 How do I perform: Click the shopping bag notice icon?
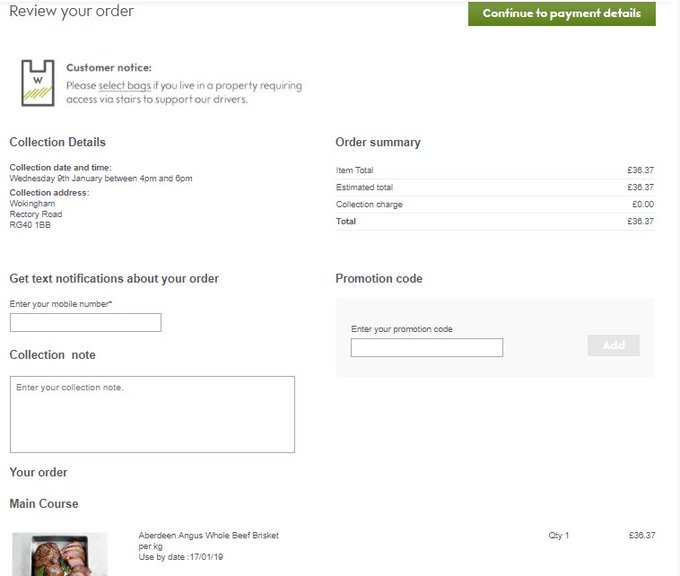pos(38,83)
